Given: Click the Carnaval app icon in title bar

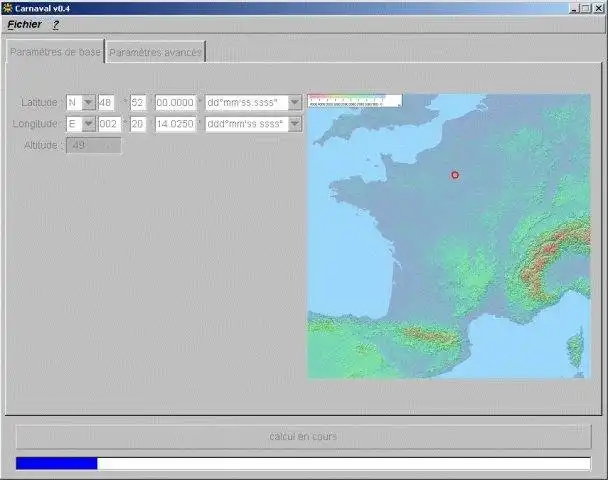Looking at the screenshot, I should tap(7, 8).
